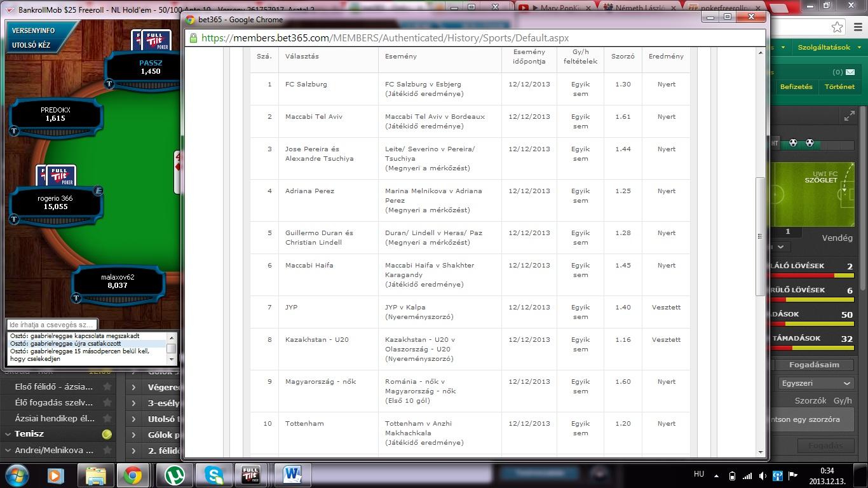Check battery status tray icon
Image resolution: width=868 pixels, height=488 pixels.
733,476
